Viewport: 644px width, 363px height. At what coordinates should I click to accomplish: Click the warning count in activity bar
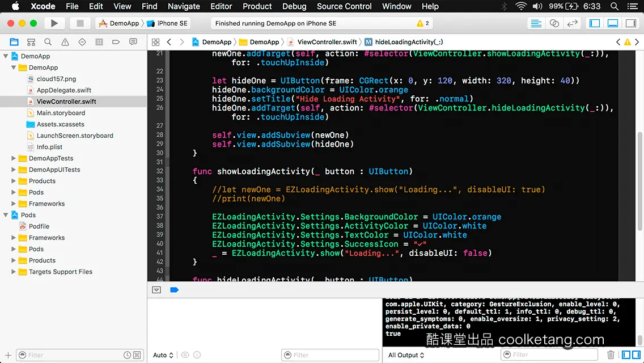coord(423,23)
